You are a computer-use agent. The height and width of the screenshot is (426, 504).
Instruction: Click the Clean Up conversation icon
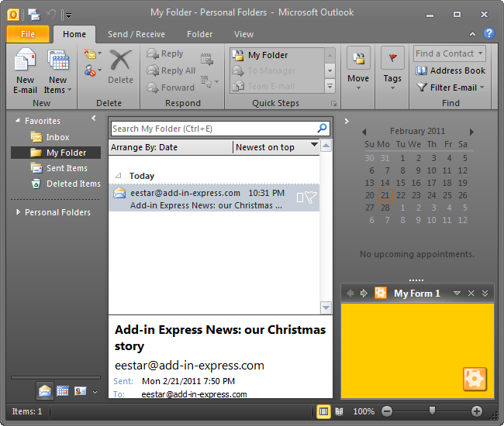pos(92,54)
